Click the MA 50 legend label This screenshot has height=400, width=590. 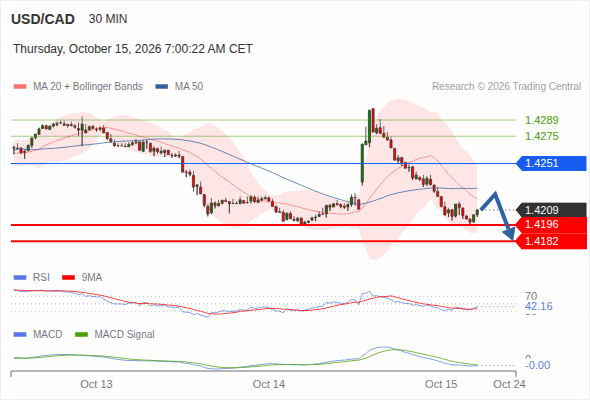[189, 87]
